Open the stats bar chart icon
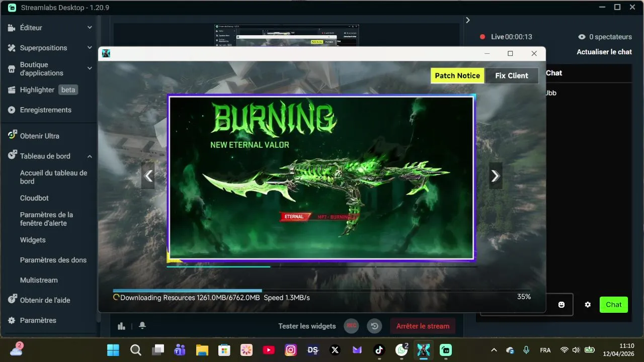 [121, 326]
